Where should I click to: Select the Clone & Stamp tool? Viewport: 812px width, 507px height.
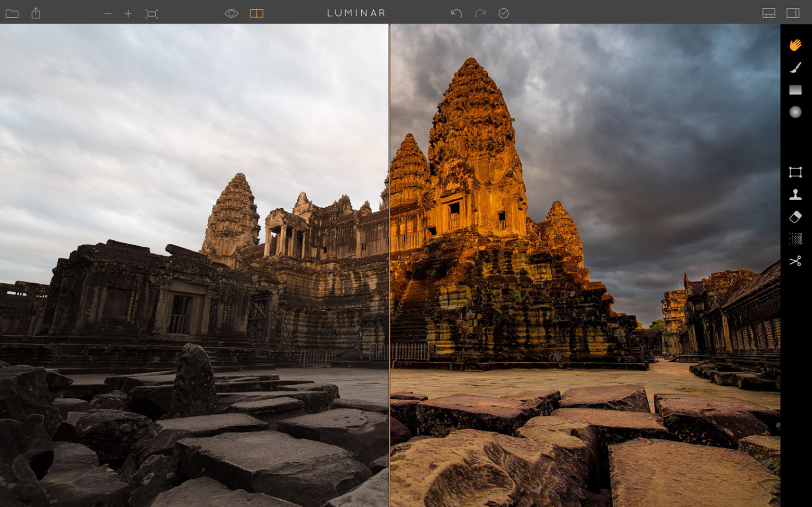tap(795, 194)
